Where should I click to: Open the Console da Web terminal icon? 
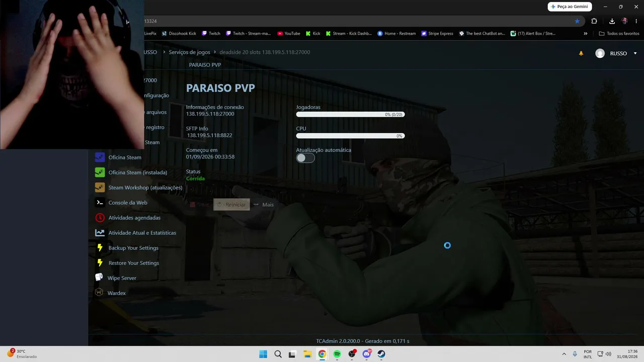point(100,203)
